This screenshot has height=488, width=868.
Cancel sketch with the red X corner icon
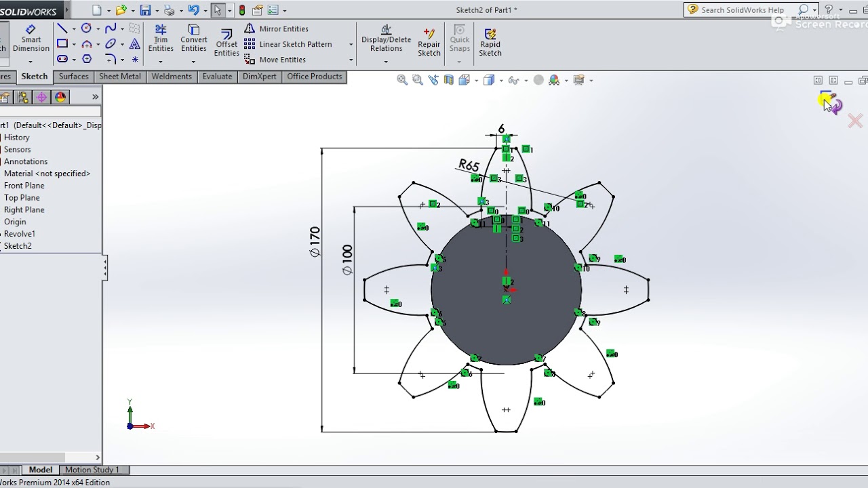[854, 121]
